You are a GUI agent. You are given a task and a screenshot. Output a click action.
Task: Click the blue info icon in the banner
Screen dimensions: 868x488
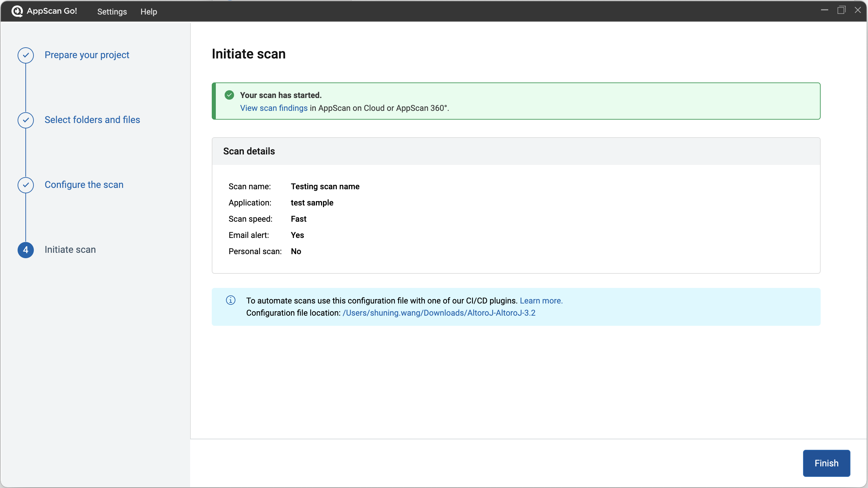[231, 300]
